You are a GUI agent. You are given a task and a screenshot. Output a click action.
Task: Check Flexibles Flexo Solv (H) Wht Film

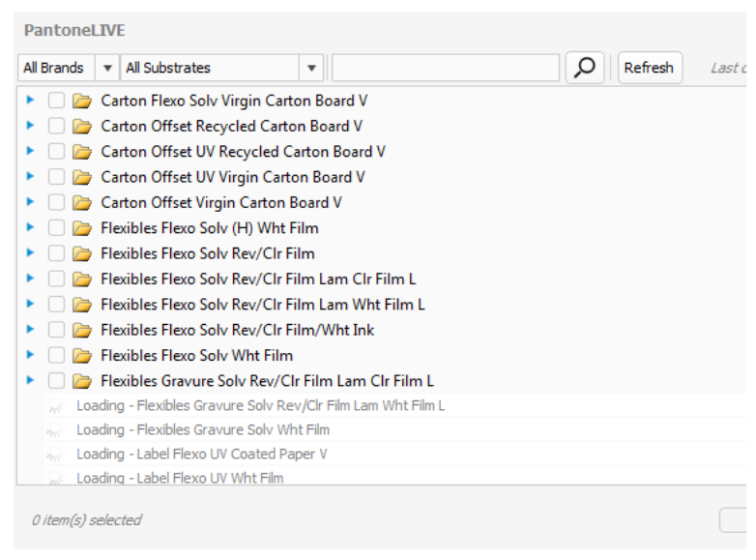tap(56, 228)
